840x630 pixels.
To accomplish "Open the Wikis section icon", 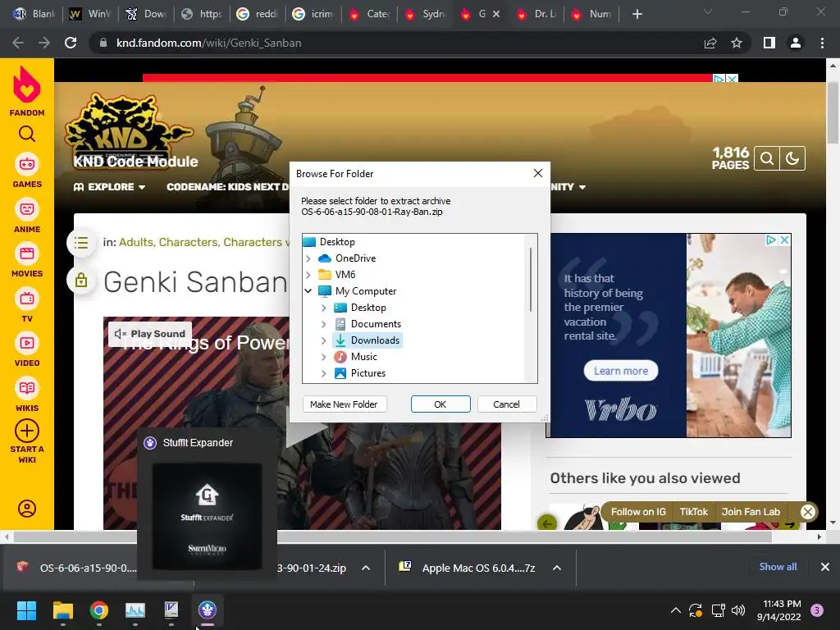I will pos(27,388).
